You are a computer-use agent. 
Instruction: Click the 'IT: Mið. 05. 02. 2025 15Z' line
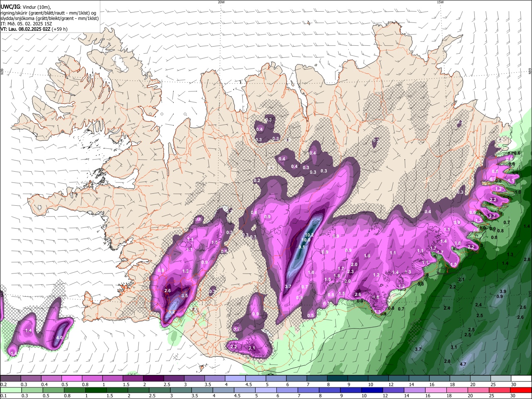tap(26, 24)
